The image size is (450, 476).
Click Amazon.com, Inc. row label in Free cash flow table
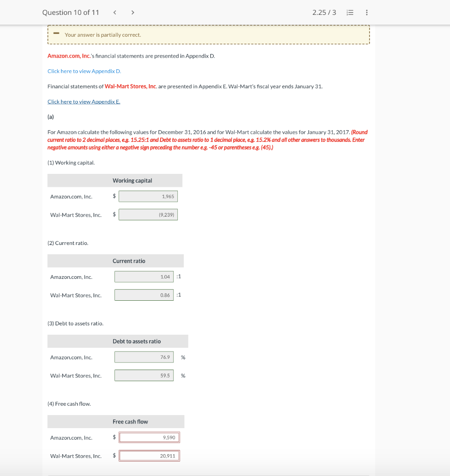click(x=71, y=438)
